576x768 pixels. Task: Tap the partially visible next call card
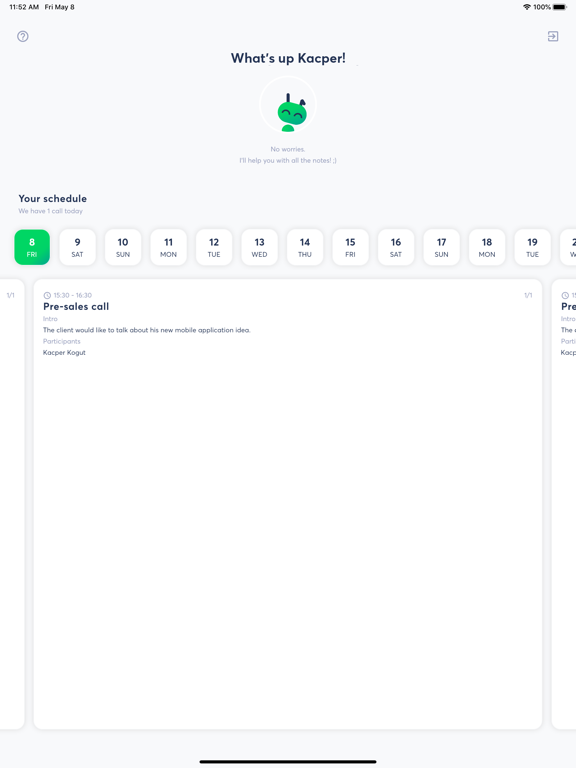(x=564, y=504)
